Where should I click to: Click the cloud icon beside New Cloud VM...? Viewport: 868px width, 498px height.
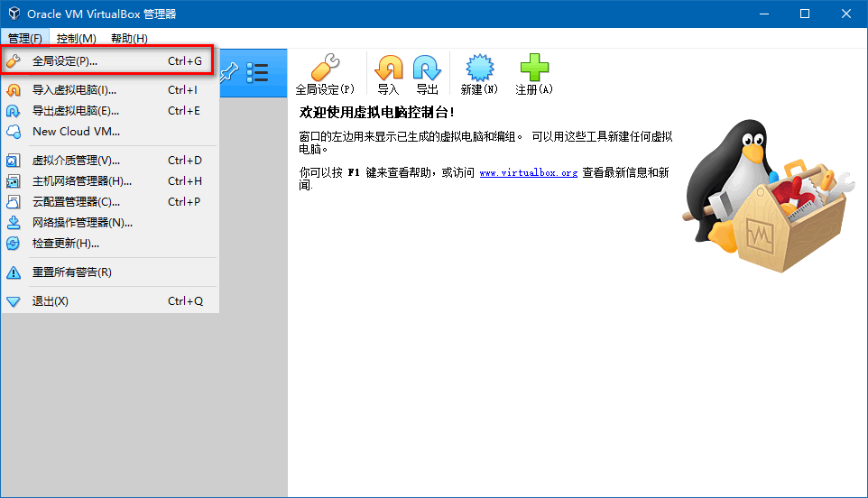(x=14, y=132)
